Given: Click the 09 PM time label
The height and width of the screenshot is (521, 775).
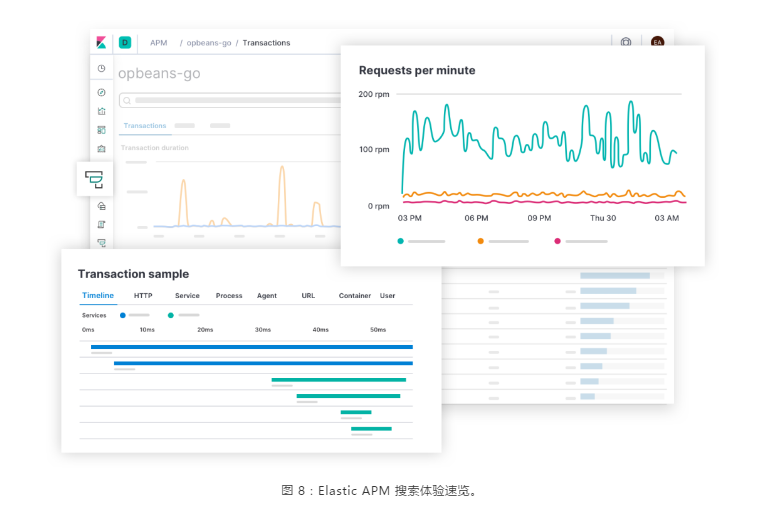Looking at the screenshot, I should [x=539, y=218].
